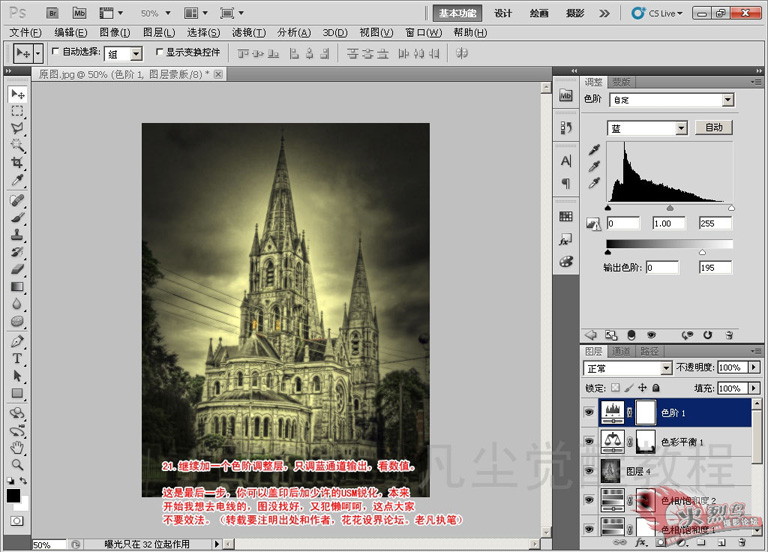Select the Rectangular Marquee tool
Image resolution: width=768 pixels, height=552 pixels.
click(17, 111)
